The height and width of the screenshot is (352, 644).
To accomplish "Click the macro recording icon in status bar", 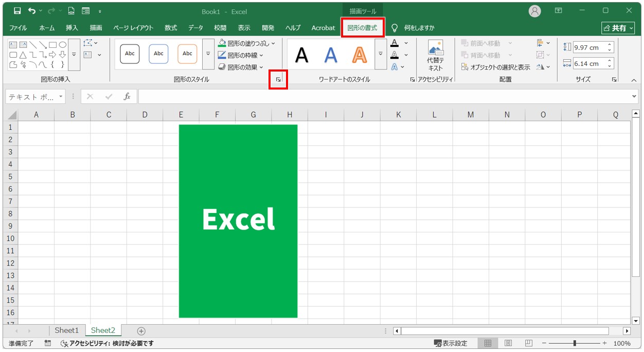I will click(x=48, y=343).
